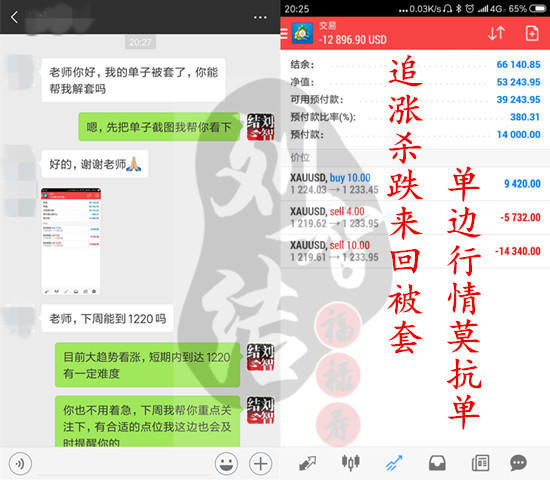550x480 pixels.
Task: Tap the -5 732.00 loss value
Action: [520, 217]
